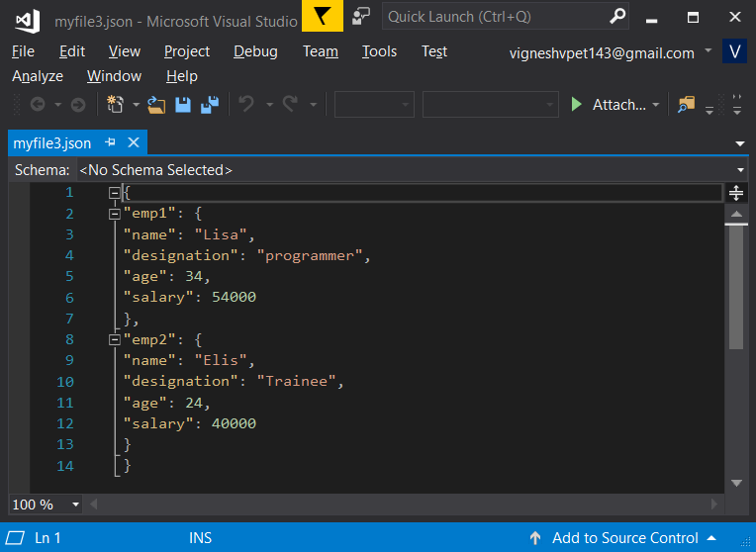Viewport: 756px width, 552px height.
Task: Click the Find in Files toolbar icon
Action: 686,104
